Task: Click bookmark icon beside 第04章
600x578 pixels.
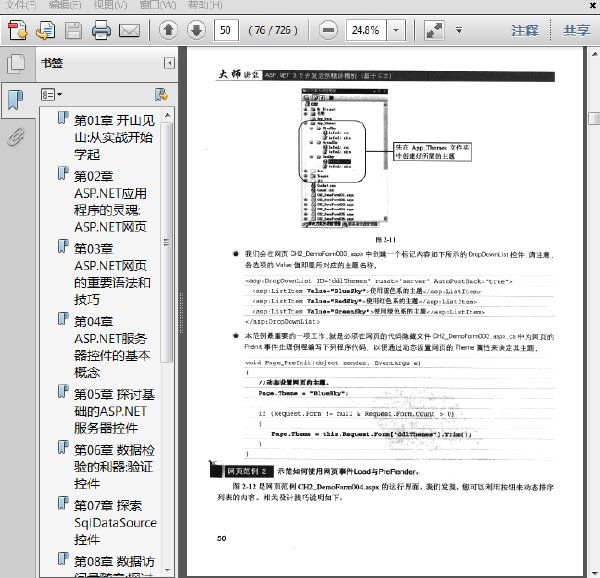Action: pos(63,319)
